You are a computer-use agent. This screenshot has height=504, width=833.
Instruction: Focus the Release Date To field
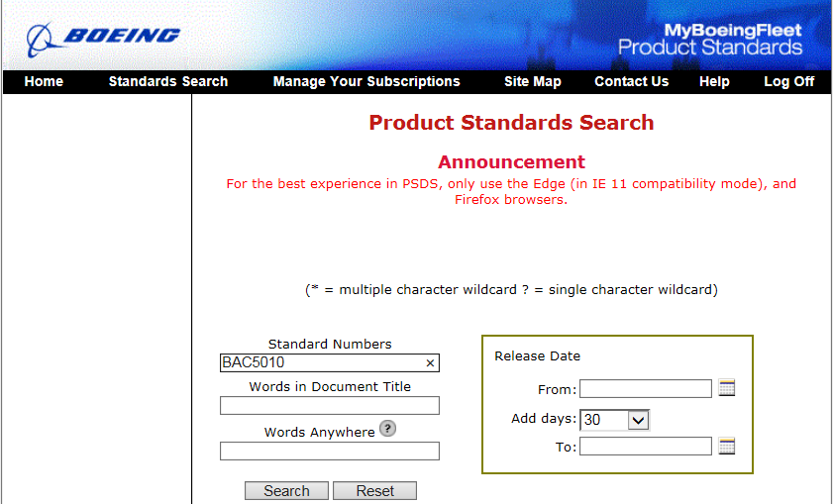coord(646,447)
